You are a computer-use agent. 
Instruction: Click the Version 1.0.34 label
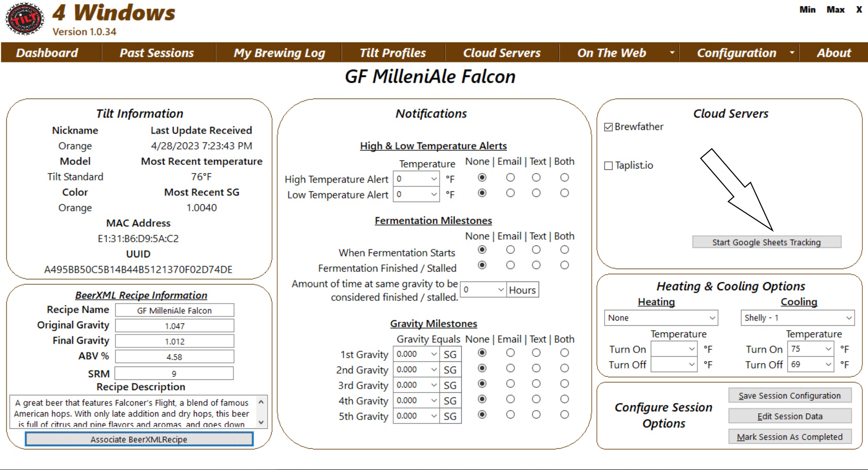85,32
